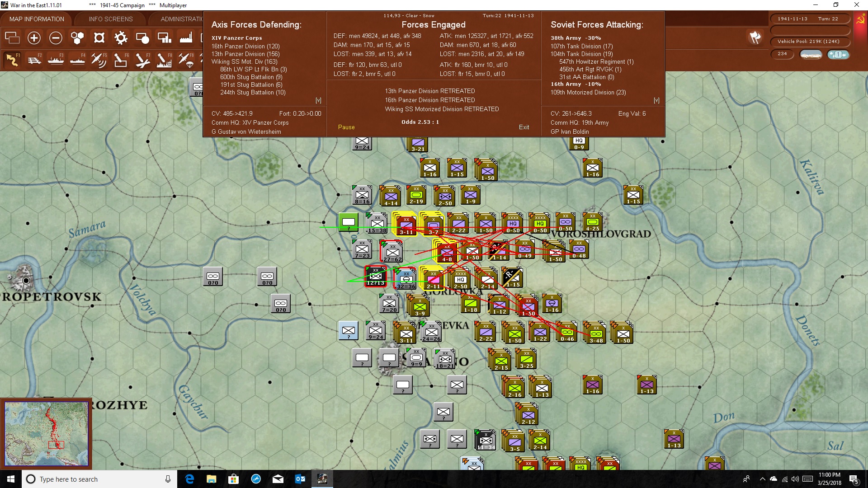Screen dimensions: 868x488
Task: Click the snow ground conditions indicator
Action: [x=811, y=54]
